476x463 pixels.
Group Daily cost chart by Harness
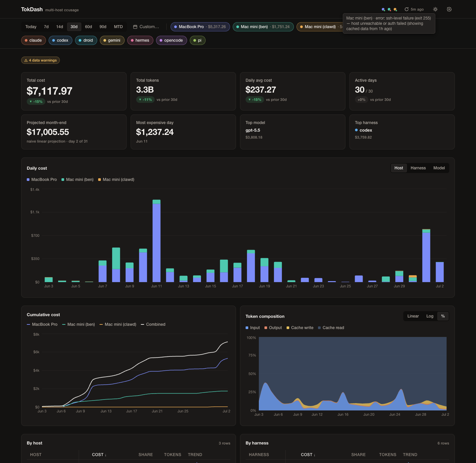(x=418, y=168)
